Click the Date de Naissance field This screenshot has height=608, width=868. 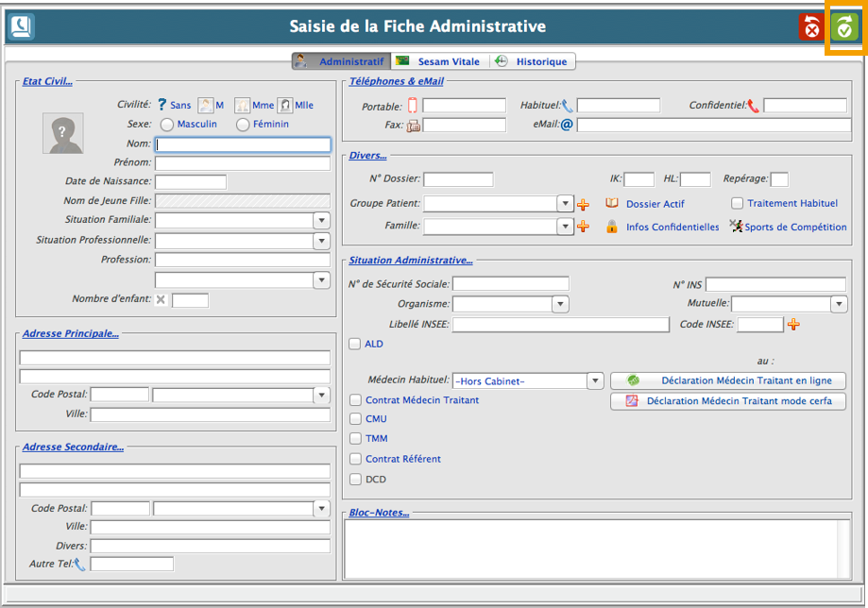pos(191,182)
